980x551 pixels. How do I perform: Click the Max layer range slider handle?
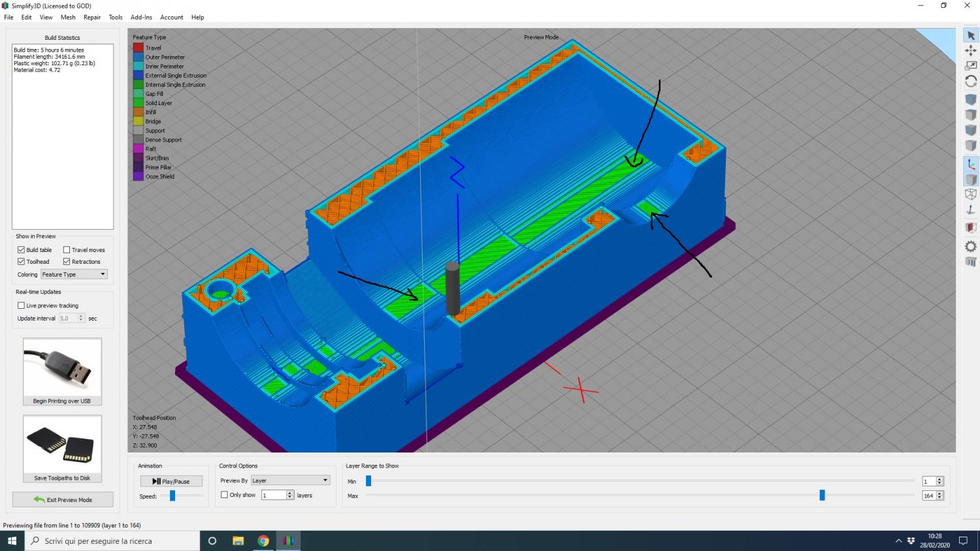(822, 496)
